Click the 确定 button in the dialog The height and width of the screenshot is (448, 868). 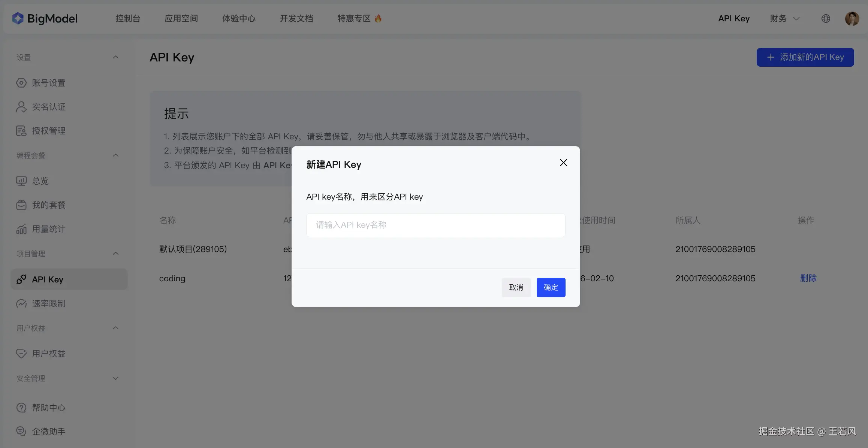[x=551, y=287]
